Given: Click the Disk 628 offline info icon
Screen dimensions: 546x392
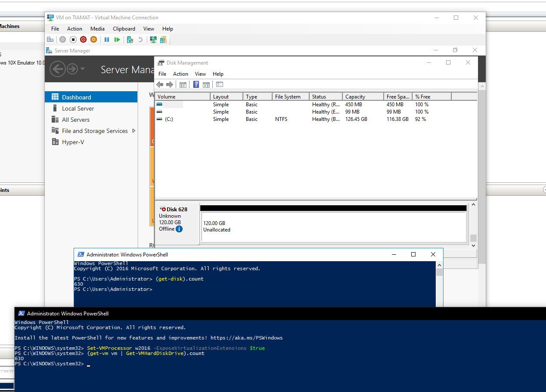Looking at the screenshot, I should tap(179, 229).
